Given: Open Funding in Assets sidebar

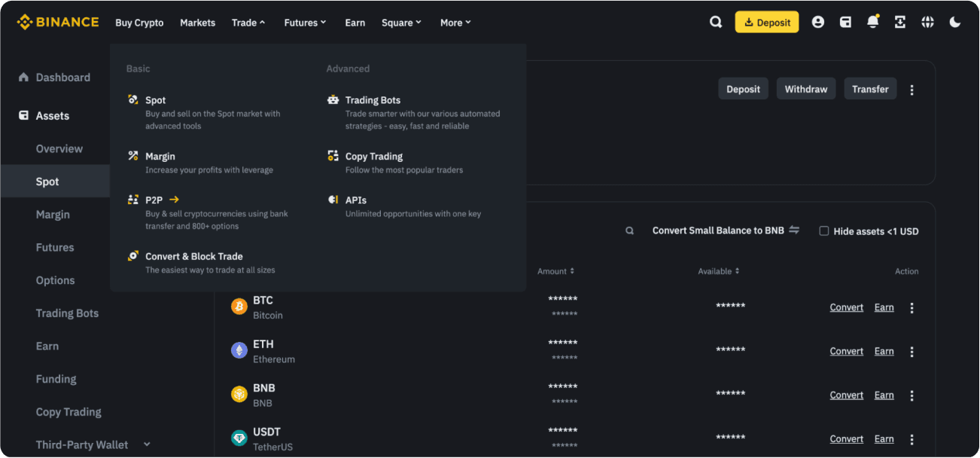Looking at the screenshot, I should tap(56, 379).
